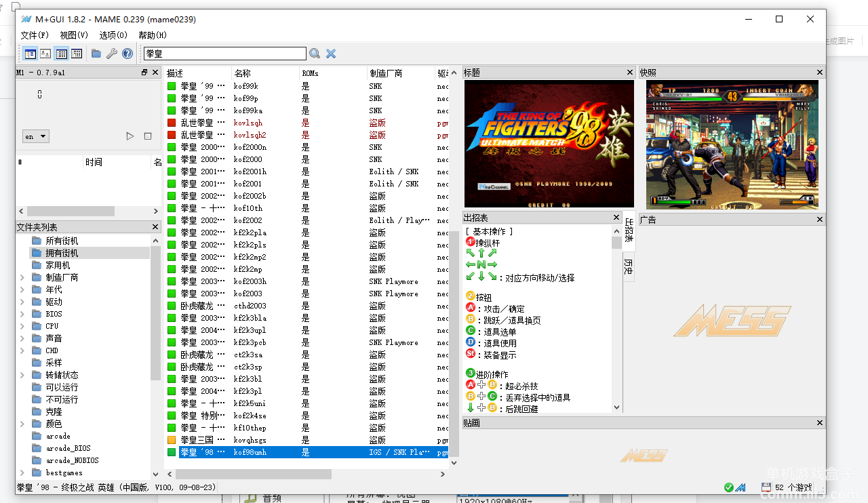Expand the 制造厂商 folder node
The image size is (868, 503).
click(22, 277)
